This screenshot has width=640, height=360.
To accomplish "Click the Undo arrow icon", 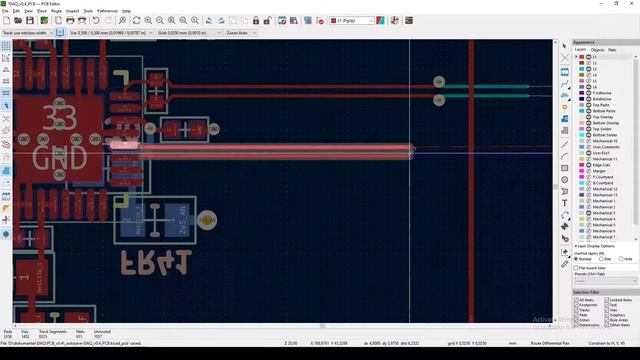I will click(x=96, y=20).
